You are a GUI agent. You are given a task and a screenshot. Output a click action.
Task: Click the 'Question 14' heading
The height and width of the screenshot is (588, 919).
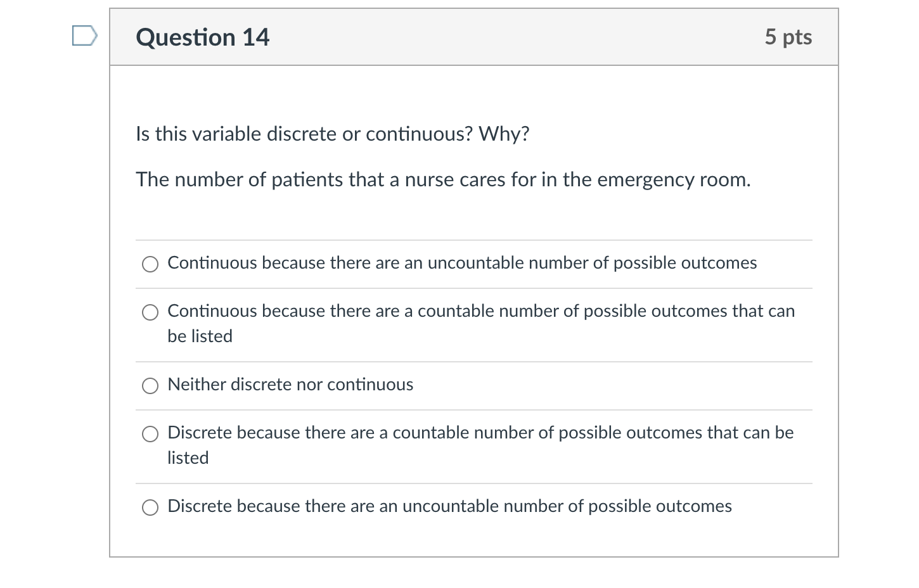pos(203,37)
